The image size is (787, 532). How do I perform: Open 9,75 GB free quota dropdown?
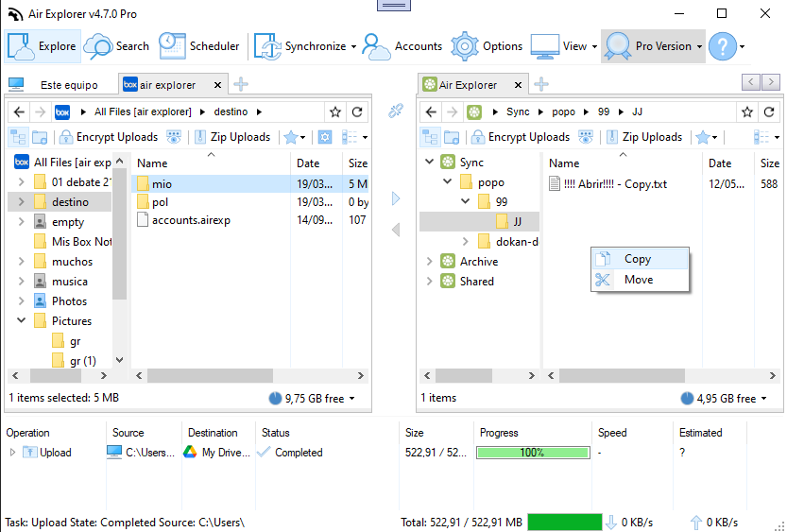click(312, 399)
